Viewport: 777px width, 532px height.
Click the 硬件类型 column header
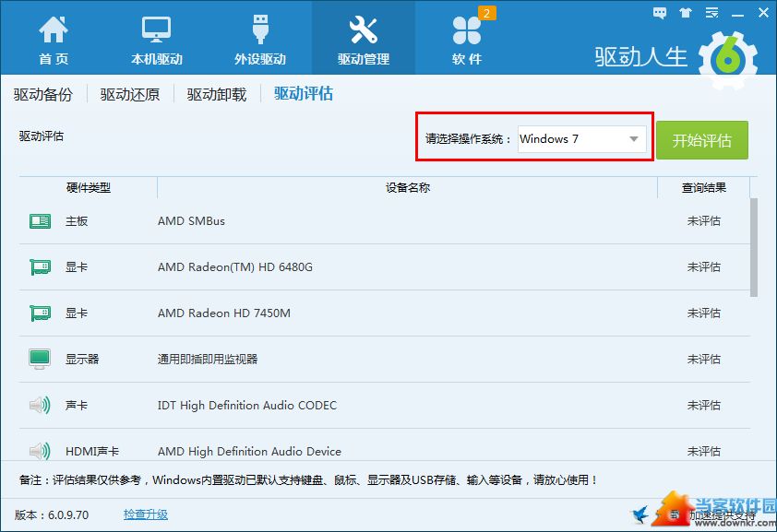pos(89,188)
